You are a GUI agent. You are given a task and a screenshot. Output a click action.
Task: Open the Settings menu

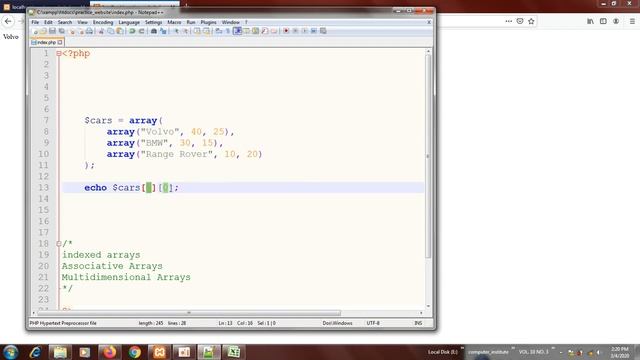click(153, 22)
